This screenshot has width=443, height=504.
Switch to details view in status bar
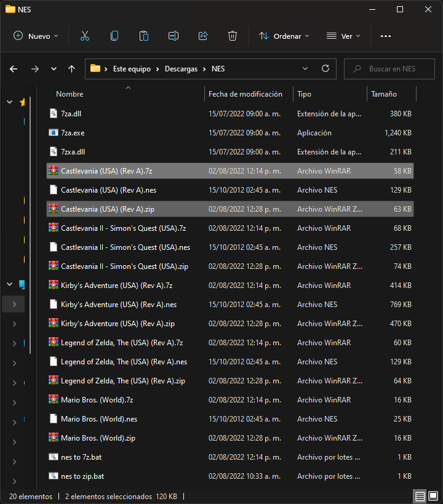point(420,496)
